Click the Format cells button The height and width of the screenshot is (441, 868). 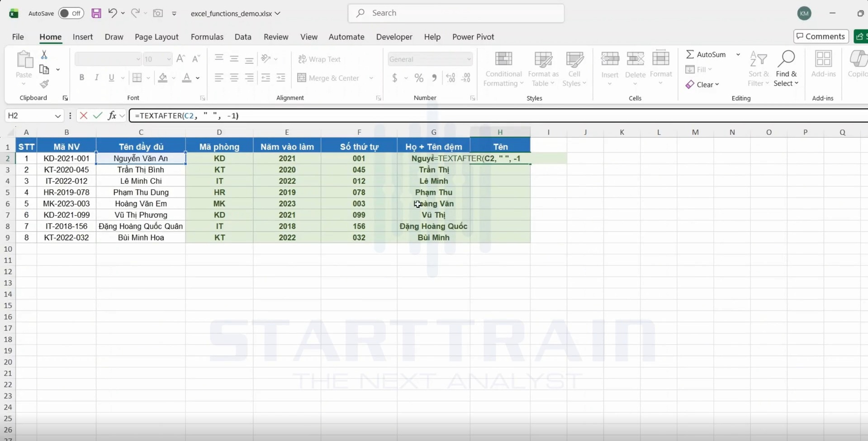click(x=661, y=69)
